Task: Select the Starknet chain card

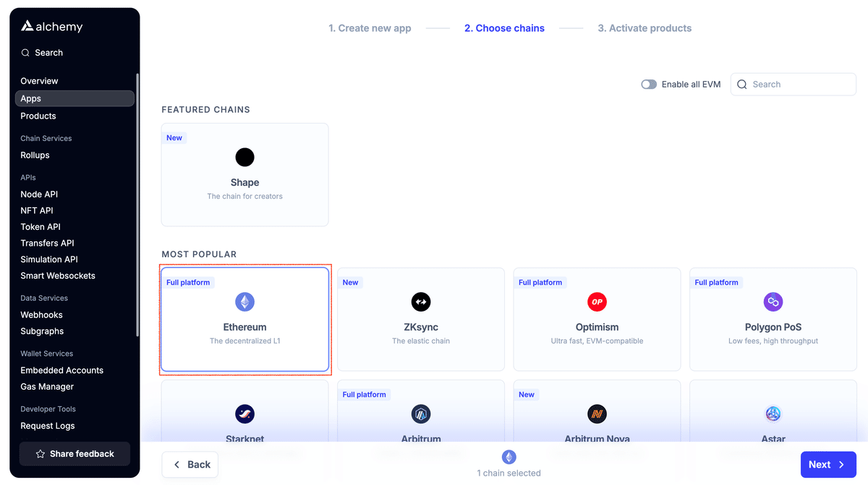Action: [245, 412]
